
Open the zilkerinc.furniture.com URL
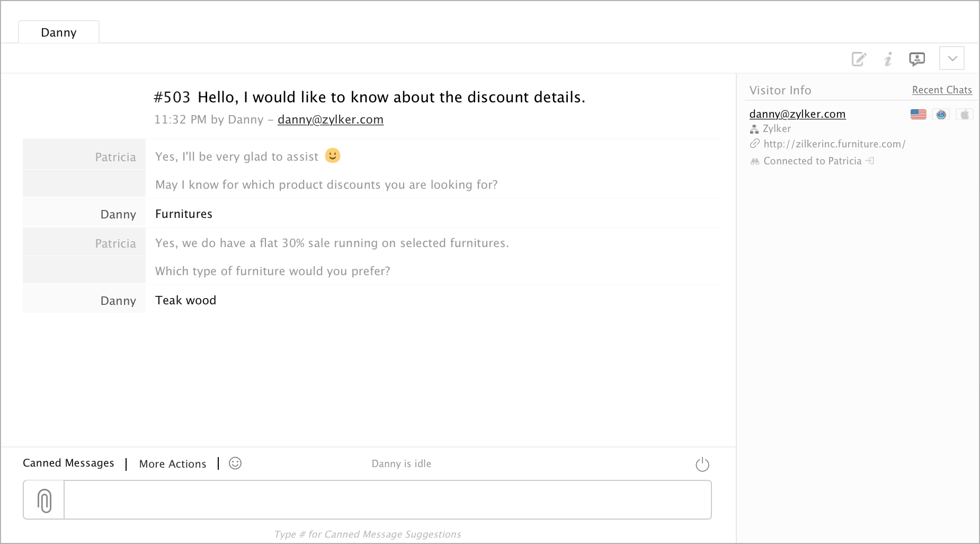coord(834,144)
